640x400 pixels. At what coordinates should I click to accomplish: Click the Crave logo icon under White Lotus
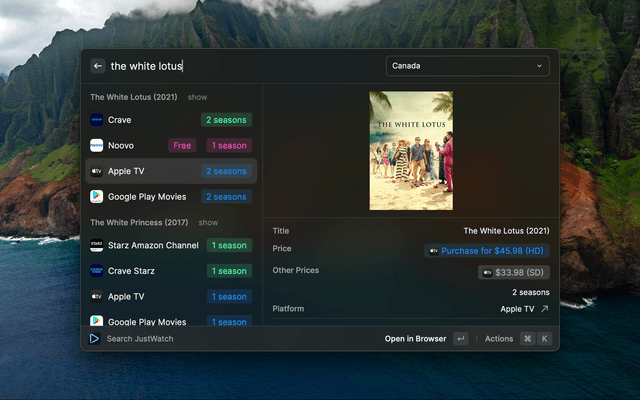pos(97,120)
